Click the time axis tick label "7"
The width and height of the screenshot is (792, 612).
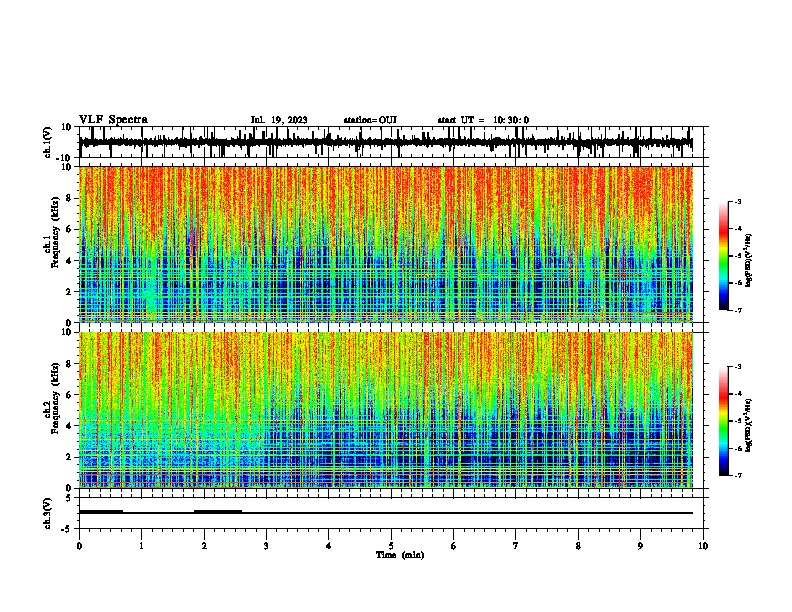516,546
